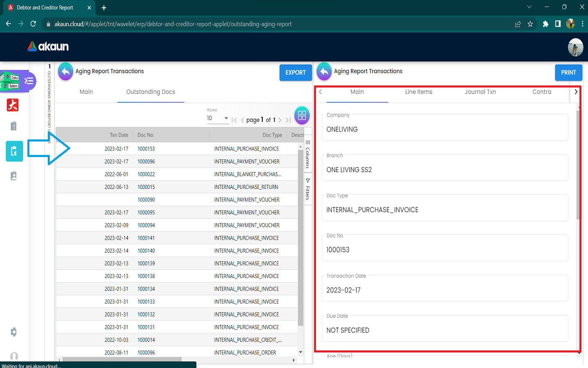588x368 pixels.
Task: Open the Journal Txn tab
Action: pyautogui.click(x=480, y=92)
